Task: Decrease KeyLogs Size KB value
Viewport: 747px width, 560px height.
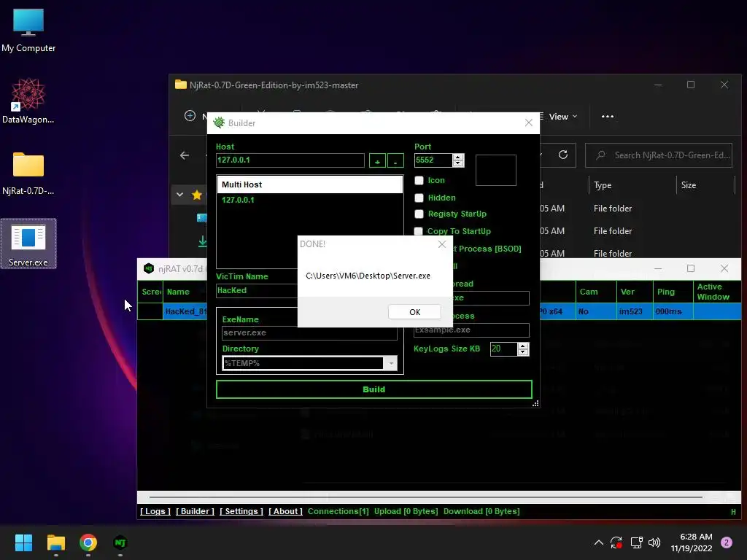Action: (x=523, y=352)
